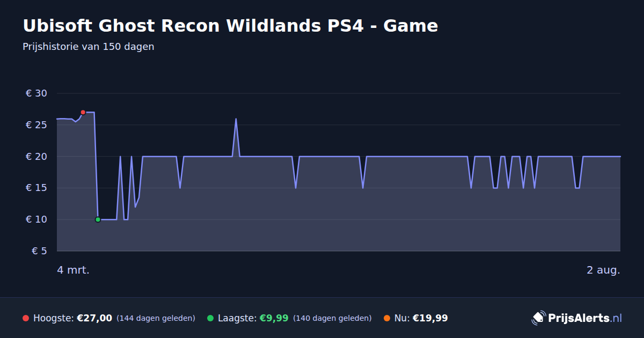
Task: Click the red dot beside Hoogste
Action: 26,318
